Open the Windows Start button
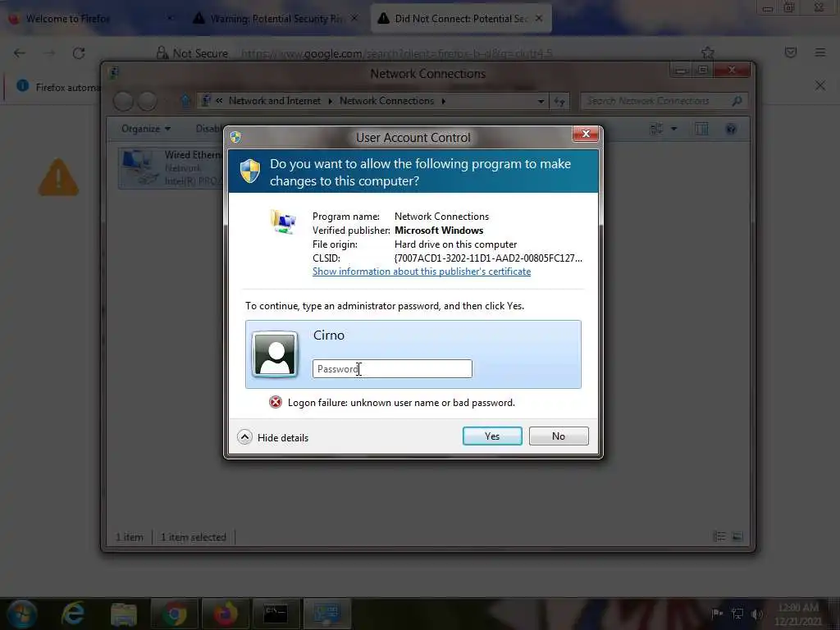The height and width of the screenshot is (630, 840). tap(21, 614)
